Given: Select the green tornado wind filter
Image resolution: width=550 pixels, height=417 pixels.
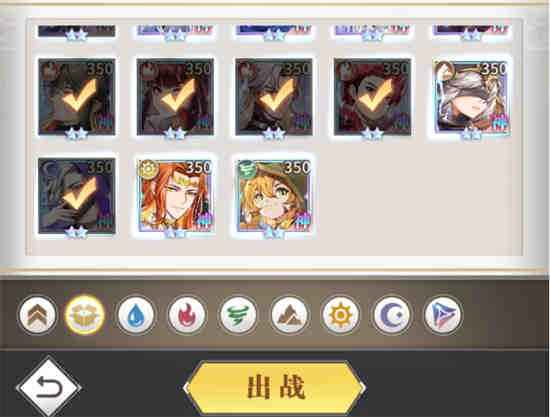Looking at the screenshot, I should pos(238,315).
